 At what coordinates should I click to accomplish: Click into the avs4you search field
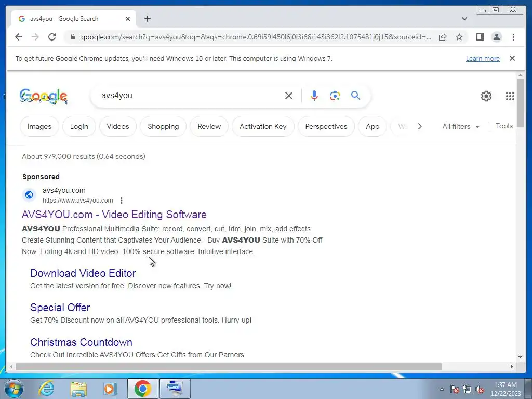click(x=190, y=96)
